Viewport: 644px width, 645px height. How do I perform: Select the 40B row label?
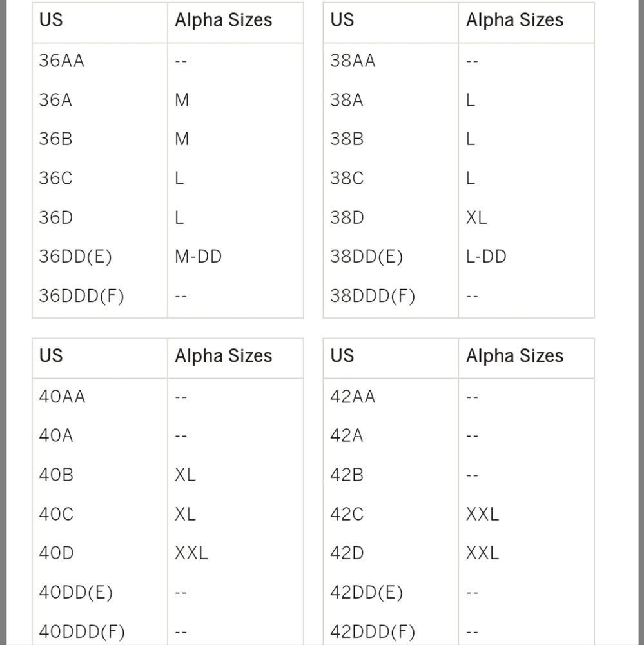click(x=56, y=475)
